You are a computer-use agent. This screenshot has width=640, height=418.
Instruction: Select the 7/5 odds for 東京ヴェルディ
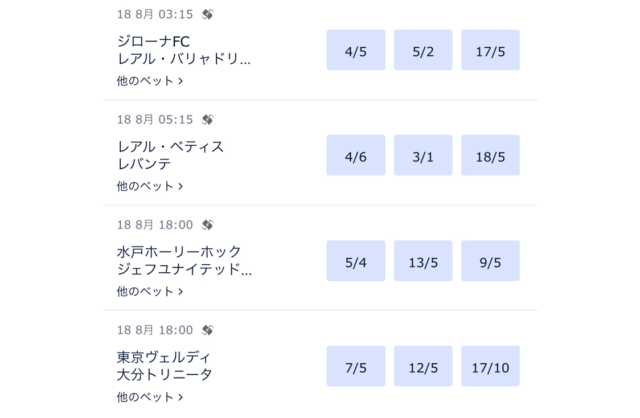[356, 366]
